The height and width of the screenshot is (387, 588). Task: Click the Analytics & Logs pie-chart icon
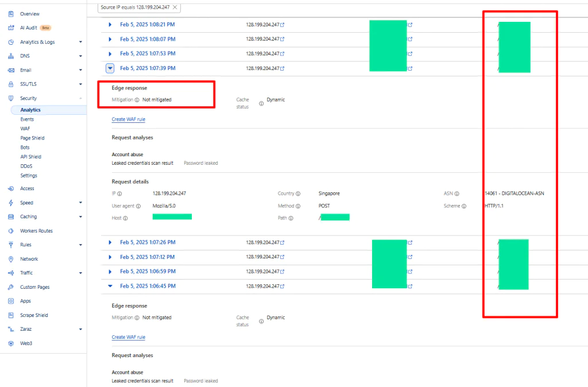click(11, 42)
